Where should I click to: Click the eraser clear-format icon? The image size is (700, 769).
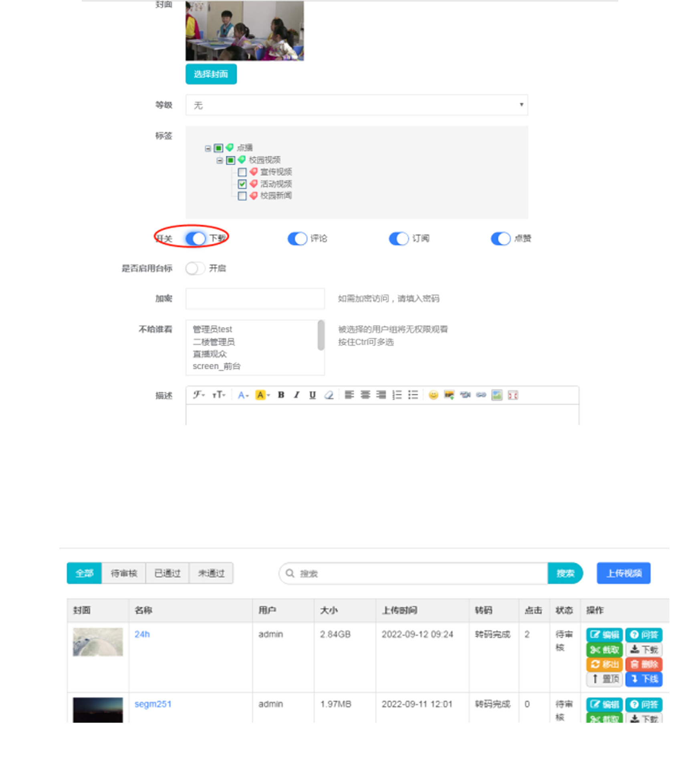pos(329,395)
